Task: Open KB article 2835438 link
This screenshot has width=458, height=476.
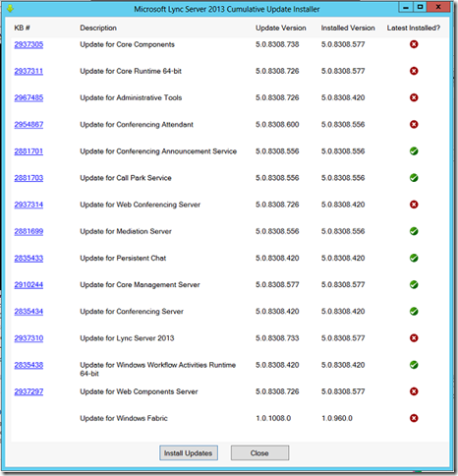Action: point(29,365)
